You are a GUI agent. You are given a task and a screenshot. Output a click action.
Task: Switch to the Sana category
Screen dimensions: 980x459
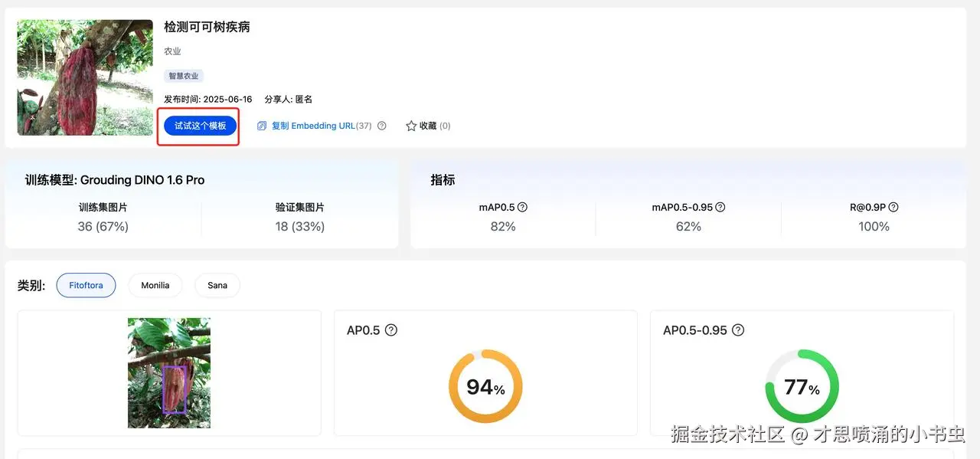pos(217,285)
